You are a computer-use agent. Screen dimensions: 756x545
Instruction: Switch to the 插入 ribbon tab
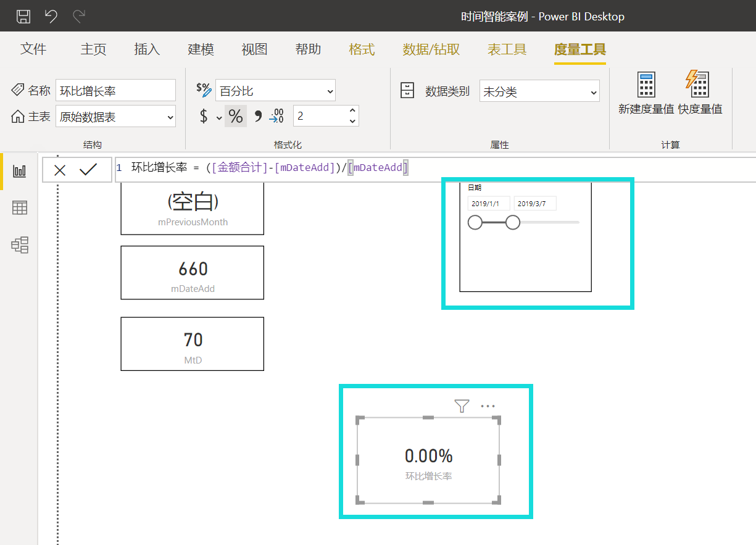click(x=147, y=49)
